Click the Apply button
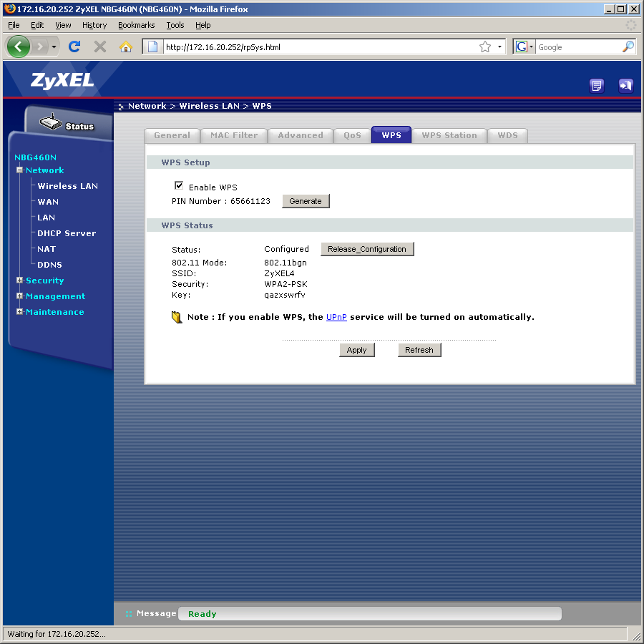 (356, 351)
